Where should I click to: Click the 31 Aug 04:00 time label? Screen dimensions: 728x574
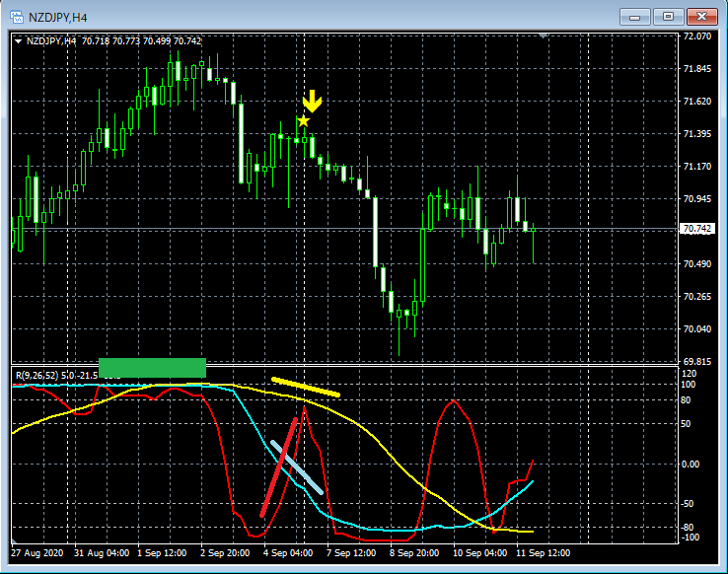coord(102,553)
